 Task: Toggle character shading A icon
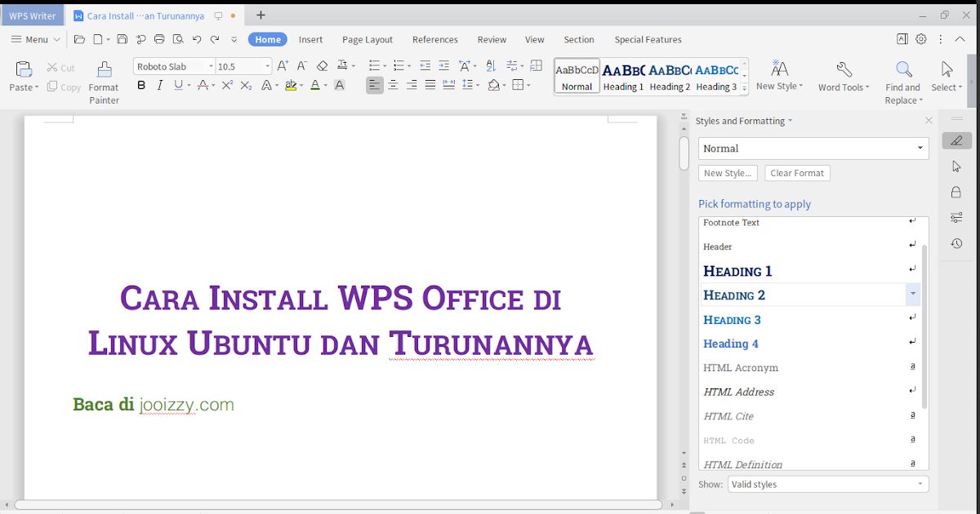(x=340, y=85)
